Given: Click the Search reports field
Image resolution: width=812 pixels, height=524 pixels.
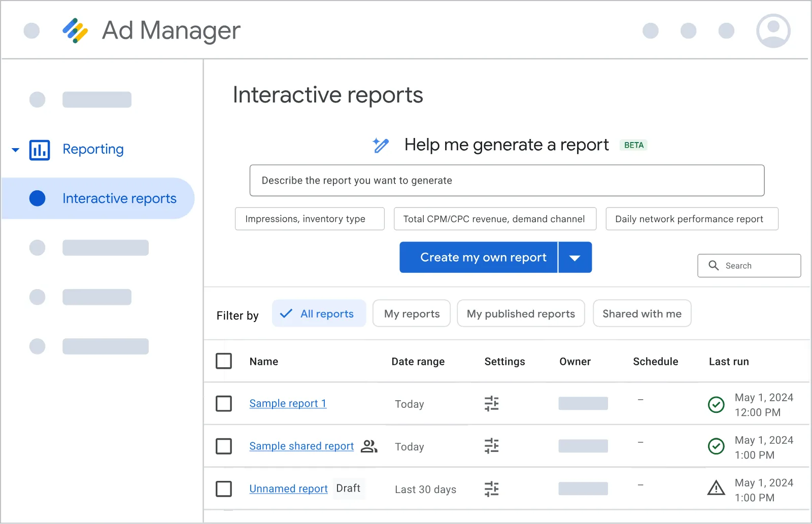Looking at the screenshot, I should coord(749,266).
